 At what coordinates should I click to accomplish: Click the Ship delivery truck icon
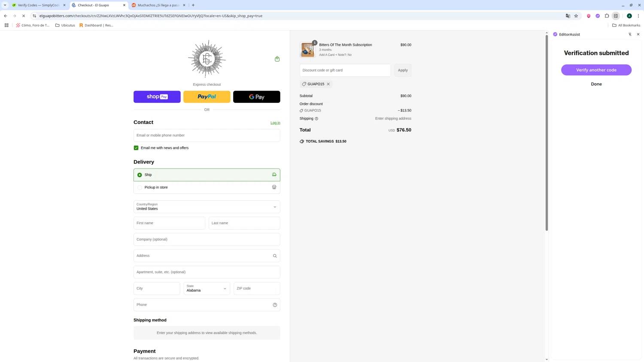click(274, 175)
